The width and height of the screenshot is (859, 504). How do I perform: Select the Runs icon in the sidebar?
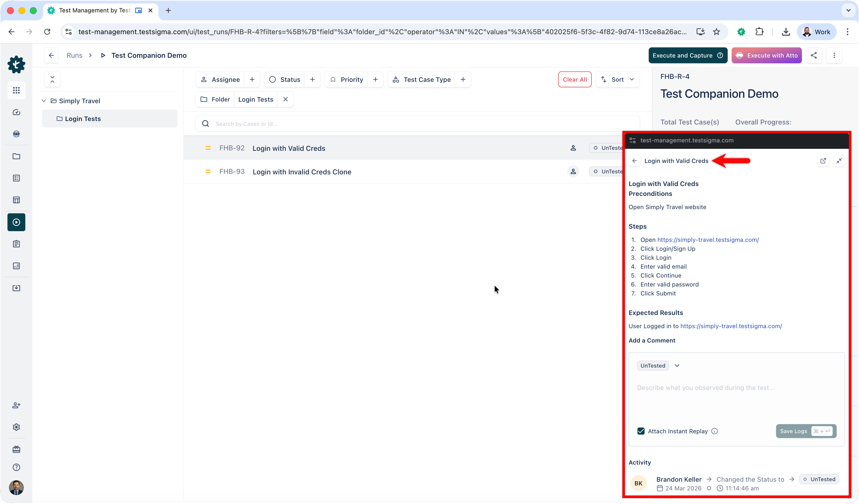16,222
